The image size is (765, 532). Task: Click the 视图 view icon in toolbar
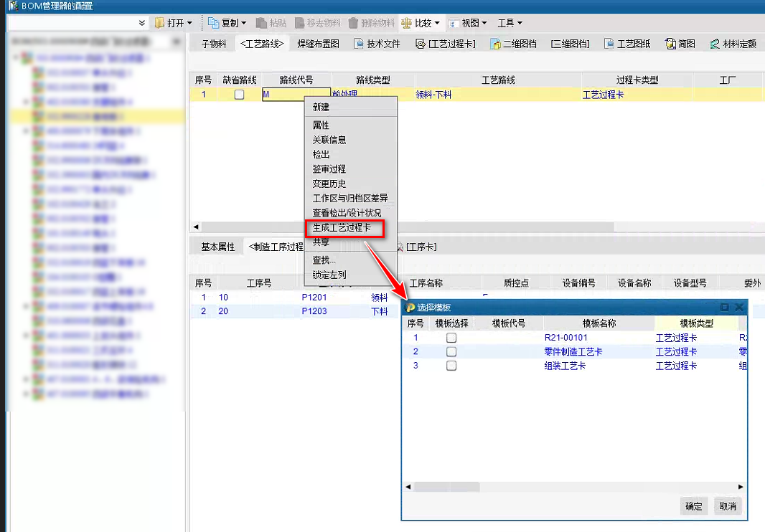pyautogui.click(x=454, y=23)
